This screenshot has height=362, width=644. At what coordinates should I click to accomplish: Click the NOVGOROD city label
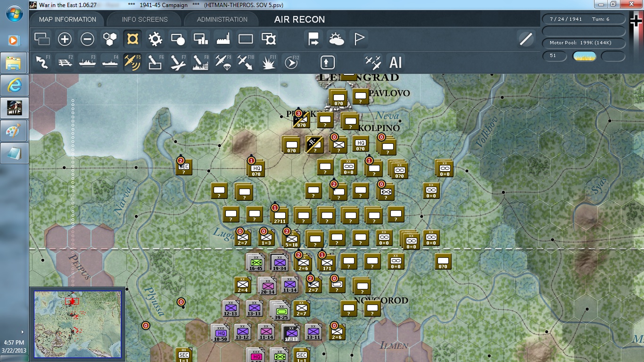381,301
